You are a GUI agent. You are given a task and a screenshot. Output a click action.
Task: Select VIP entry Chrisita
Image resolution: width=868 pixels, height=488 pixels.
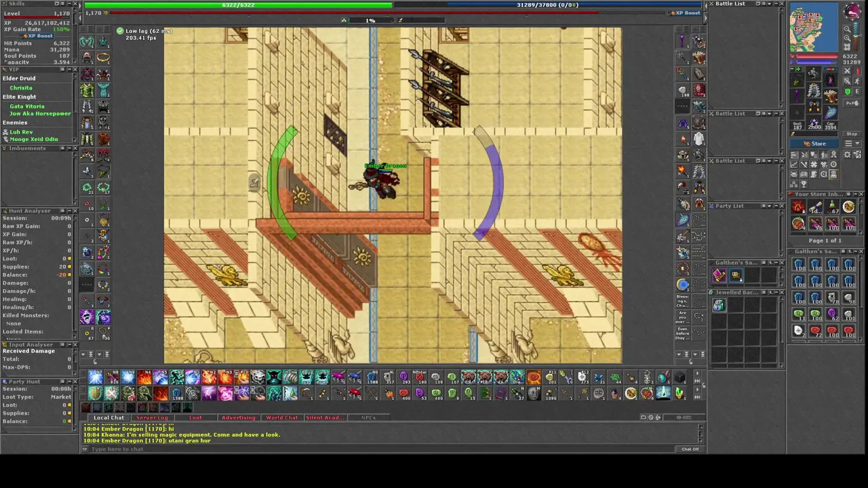tap(20, 88)
